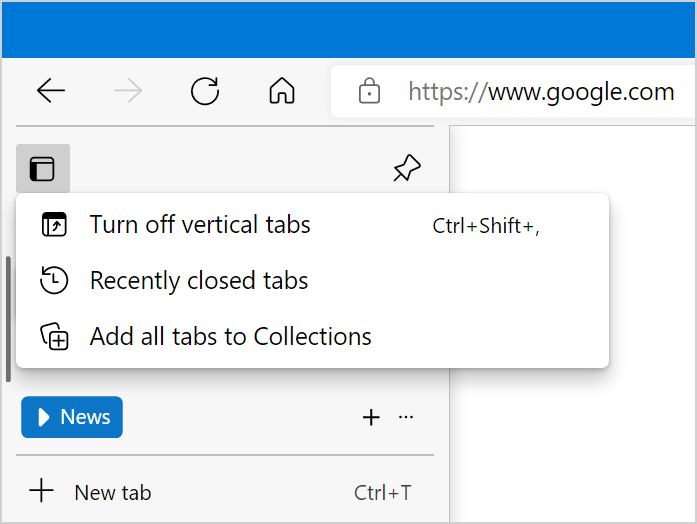Click the plus icon beside New tab
The height and width of the screenshot is (524, 697).
point(41,491)
